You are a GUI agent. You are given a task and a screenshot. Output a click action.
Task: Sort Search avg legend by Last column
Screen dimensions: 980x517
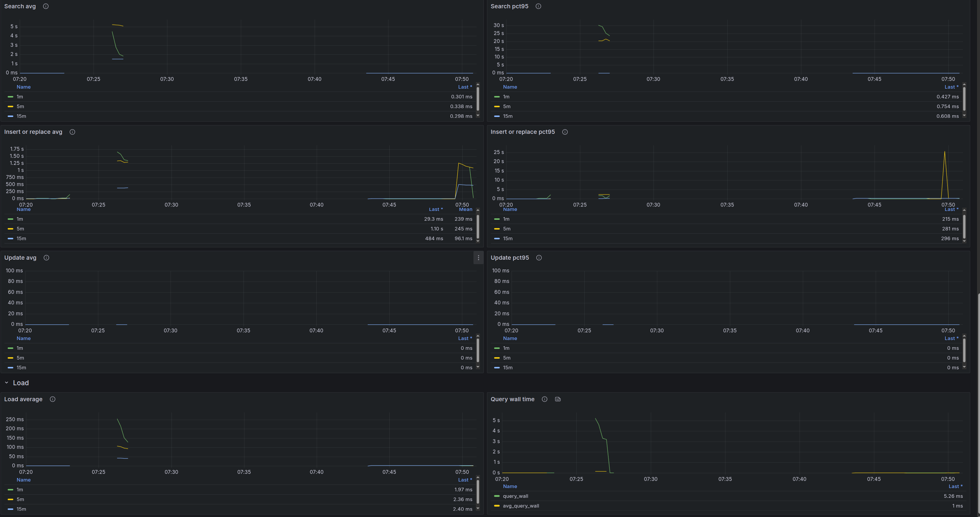[x=465, y=87]
